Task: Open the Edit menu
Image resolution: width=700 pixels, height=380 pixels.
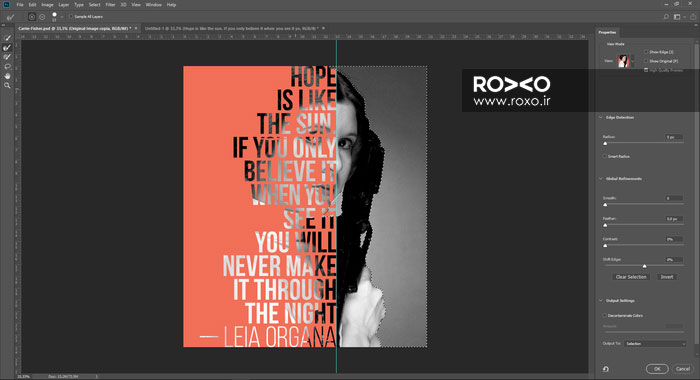Action: point(33,5)
